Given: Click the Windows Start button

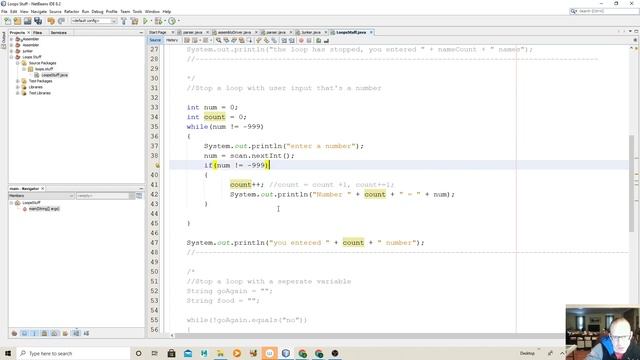Looking at the screenshot, I should click(8, 353).
